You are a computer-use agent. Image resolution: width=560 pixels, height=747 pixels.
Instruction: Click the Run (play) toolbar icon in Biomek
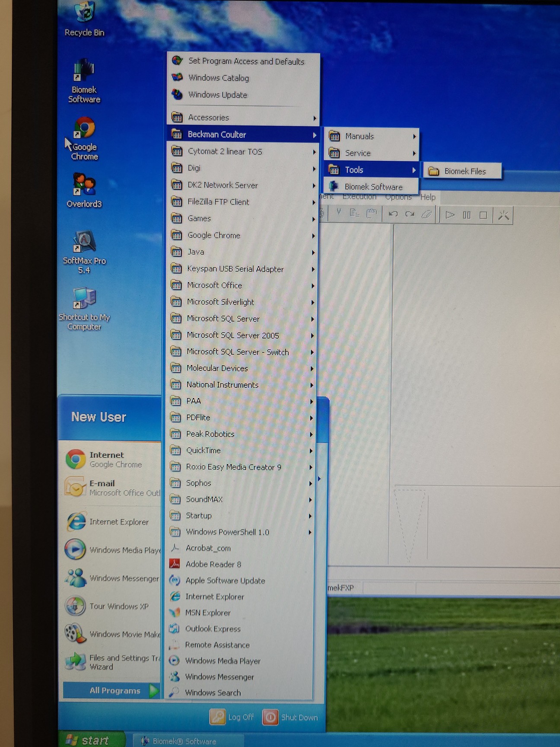450,215
